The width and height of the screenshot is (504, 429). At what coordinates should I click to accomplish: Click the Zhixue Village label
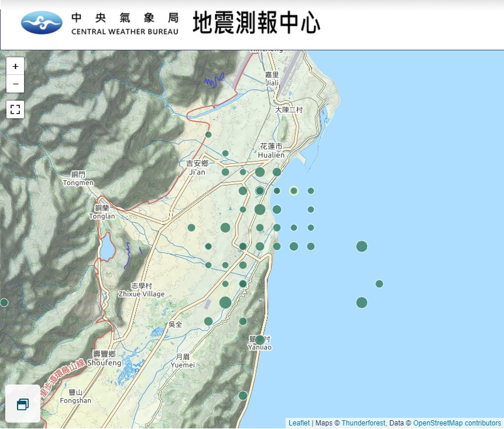click(x=142, y=290)
